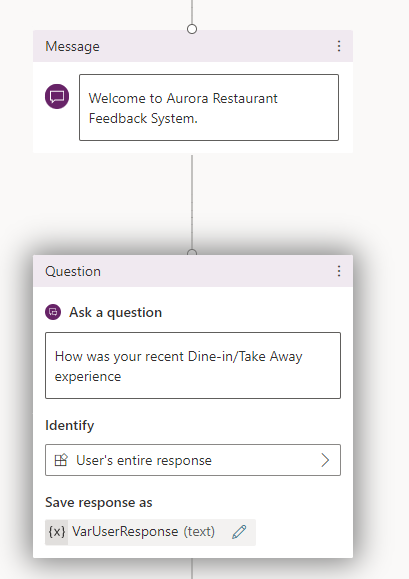Screen dimensions: 409x579
Task: Click the Ask a question heading
Action: tap(116, 312)
